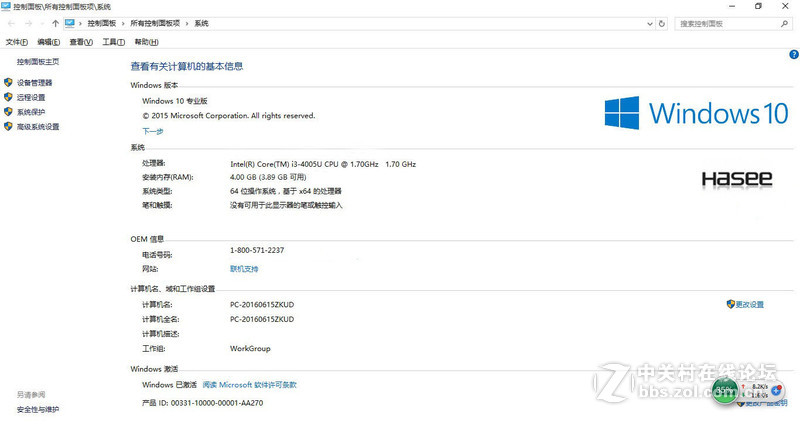Viewport: 800px width, 426px height.
Task: Open 安全性与维护 link
Action: pos(38,409)
